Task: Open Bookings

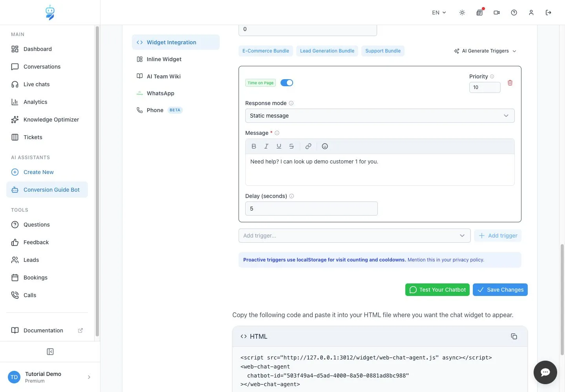Action: click(47, 278)
